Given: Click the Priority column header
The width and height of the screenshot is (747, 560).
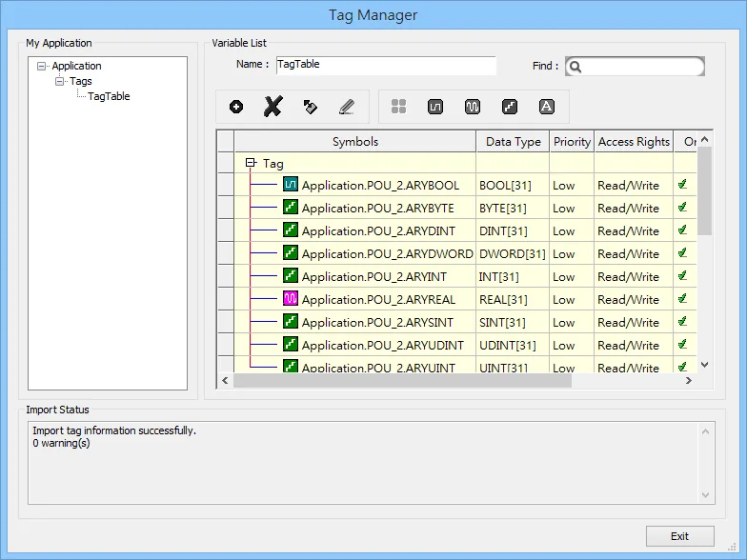Looking at the screenshot, I should (572, 142).
